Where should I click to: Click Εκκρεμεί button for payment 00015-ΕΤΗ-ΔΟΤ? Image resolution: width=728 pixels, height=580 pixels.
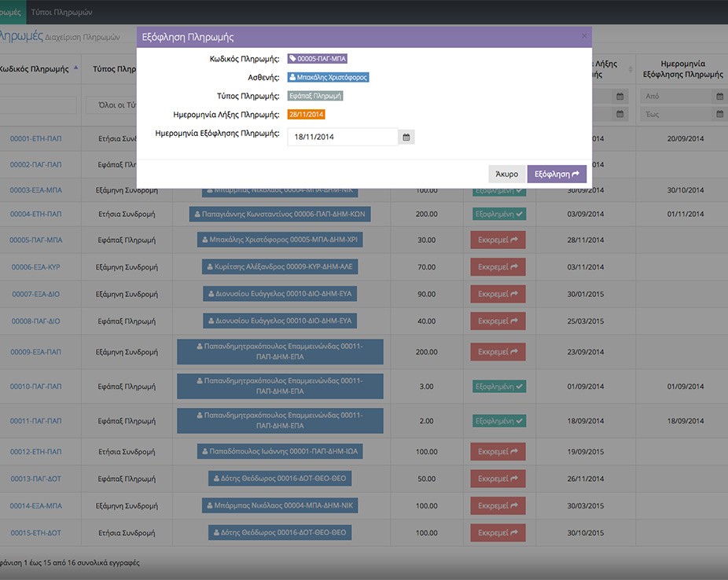(x=498, y=533)
